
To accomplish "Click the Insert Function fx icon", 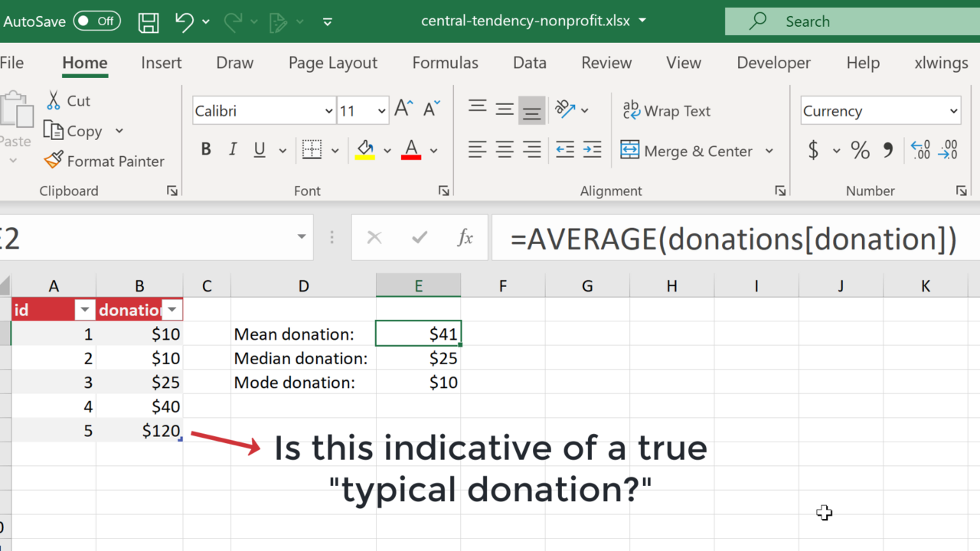I will (465, 238).
